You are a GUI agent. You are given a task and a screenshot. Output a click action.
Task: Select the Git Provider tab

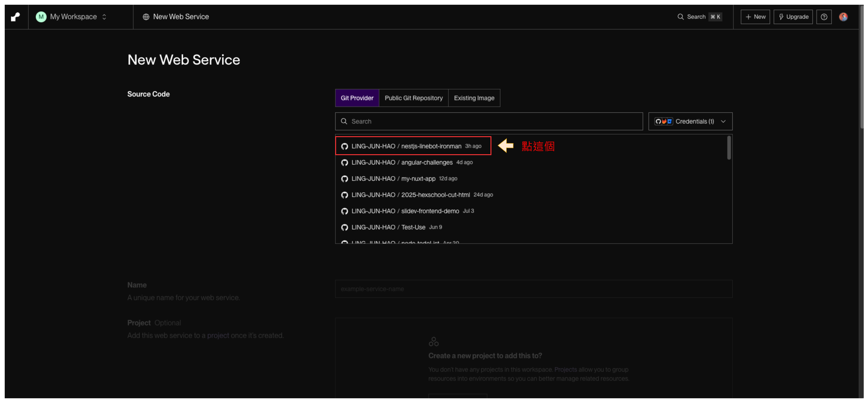coord(357,98)
